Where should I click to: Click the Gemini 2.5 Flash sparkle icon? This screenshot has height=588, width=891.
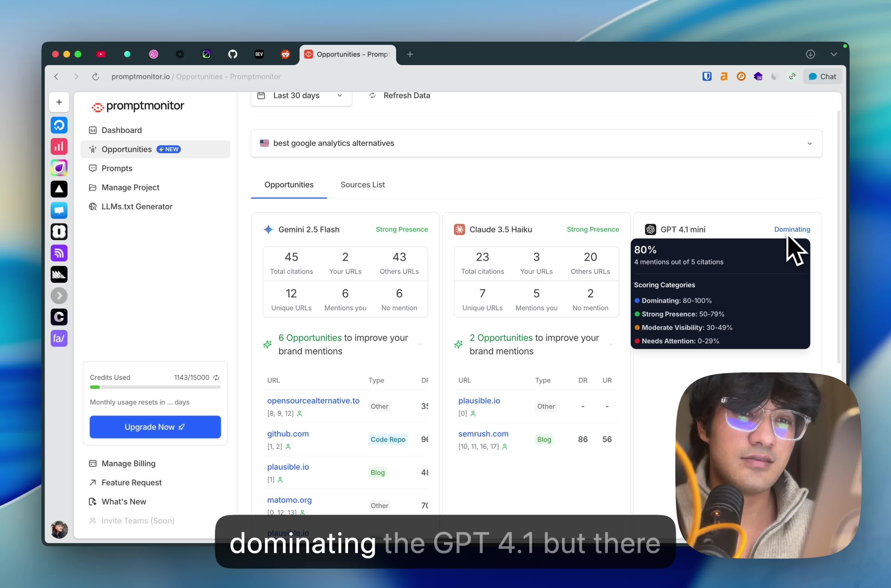point(268,229)
